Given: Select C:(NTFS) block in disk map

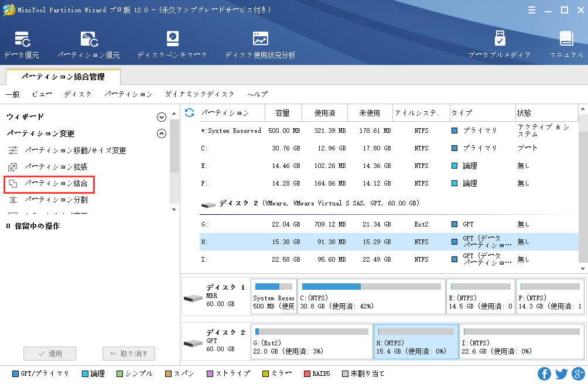Looking at the screenshot, I should click(x=371, y=296).
